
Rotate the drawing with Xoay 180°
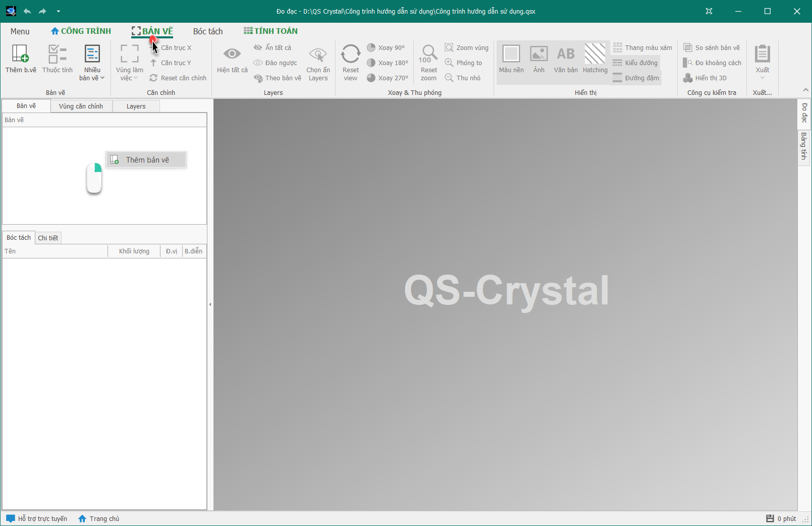click(388, 63)
